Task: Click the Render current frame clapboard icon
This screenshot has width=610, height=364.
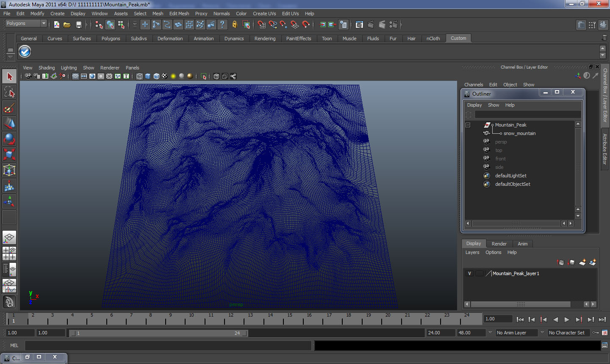Action: point(371,25)
